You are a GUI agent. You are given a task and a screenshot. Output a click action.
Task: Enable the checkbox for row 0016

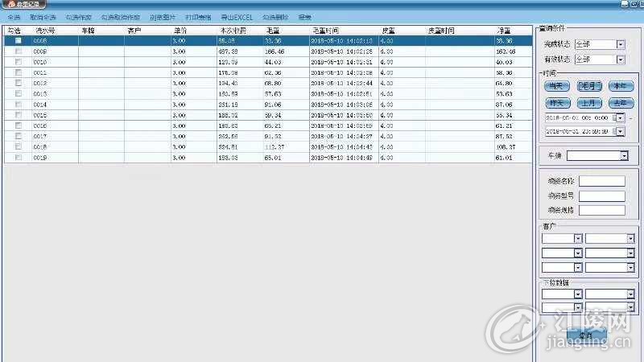click(x=18, y=125)
